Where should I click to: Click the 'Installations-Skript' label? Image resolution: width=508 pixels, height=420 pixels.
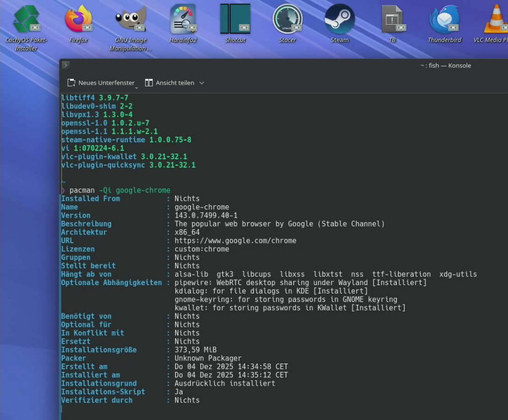103,392
